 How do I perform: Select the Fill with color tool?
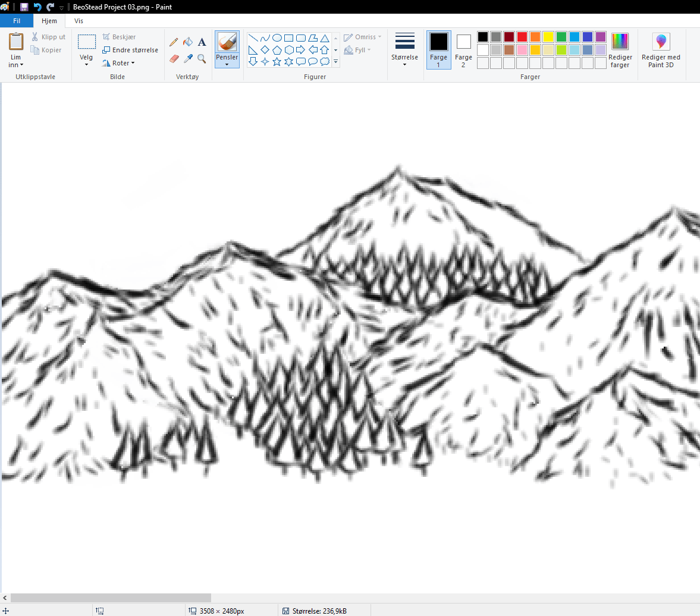pos(187,42)
